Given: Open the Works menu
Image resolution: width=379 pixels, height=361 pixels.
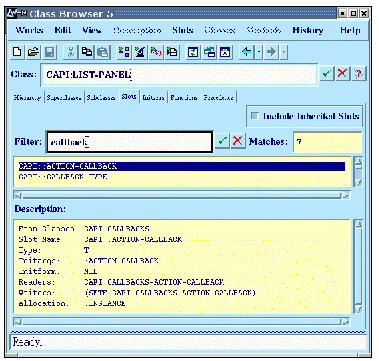Looking at the screenshot, I should 29,30.
